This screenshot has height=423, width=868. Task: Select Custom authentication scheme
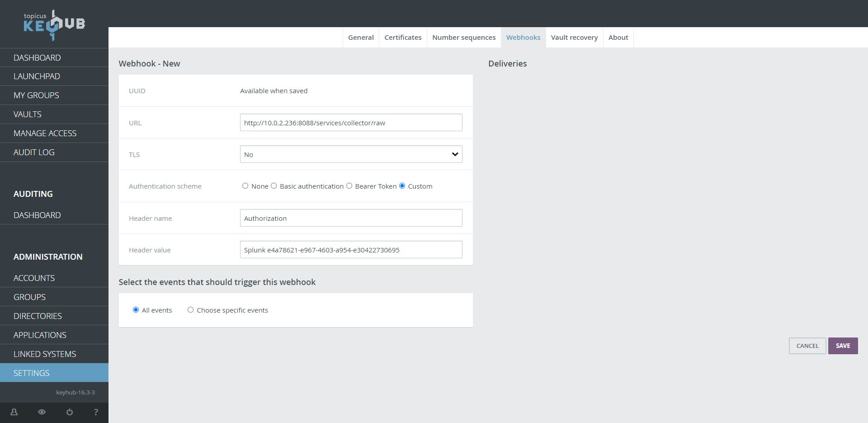coord(402,186)
